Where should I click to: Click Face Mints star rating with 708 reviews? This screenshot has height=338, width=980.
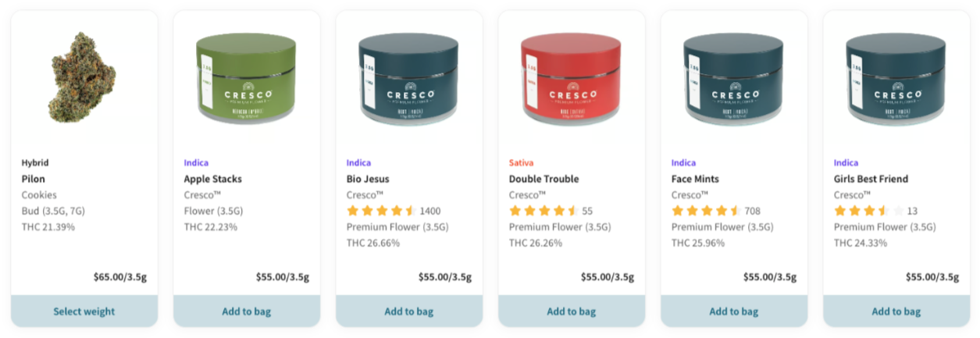coord(716,211)
